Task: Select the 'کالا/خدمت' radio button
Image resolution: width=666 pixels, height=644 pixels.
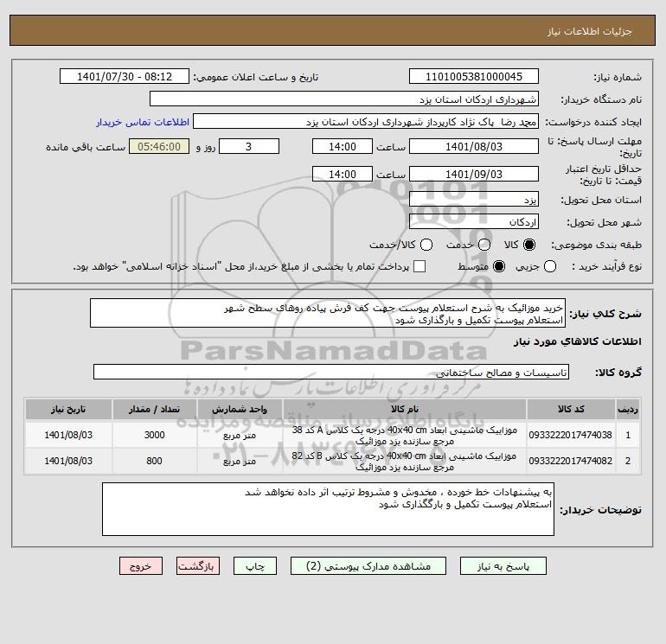Action: [x=426, y=245]
